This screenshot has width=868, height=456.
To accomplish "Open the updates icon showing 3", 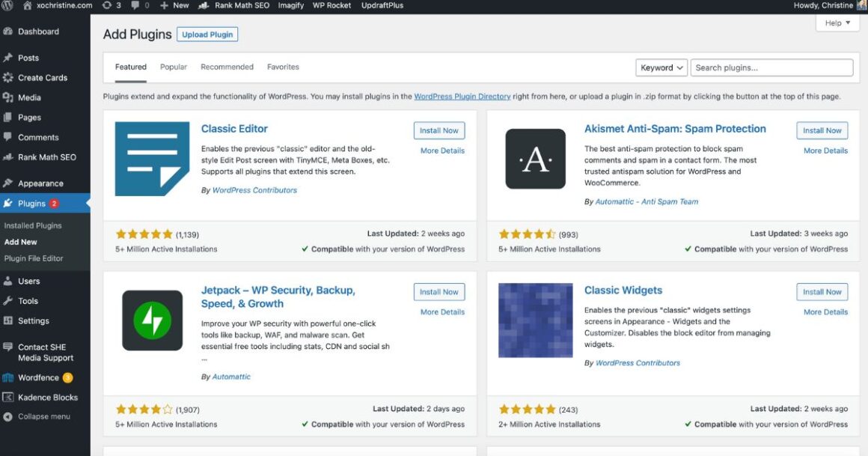I will pyautogui.click(x=107, y=5).
